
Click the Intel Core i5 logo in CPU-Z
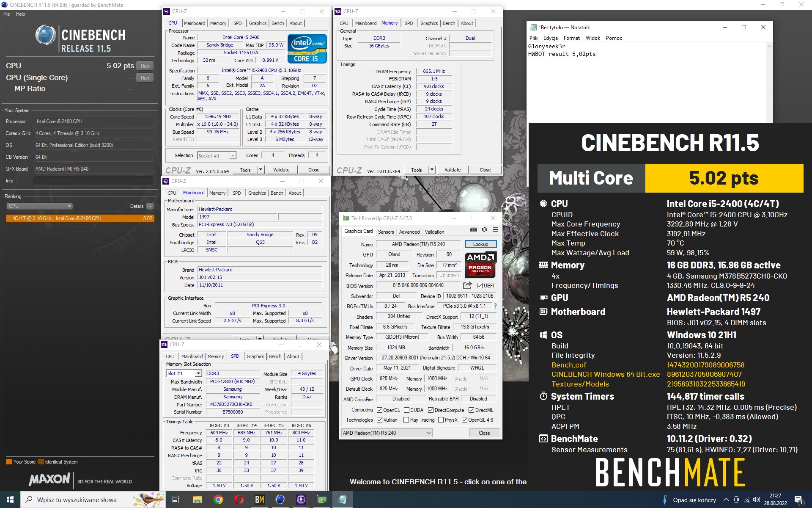click(307, 49)
